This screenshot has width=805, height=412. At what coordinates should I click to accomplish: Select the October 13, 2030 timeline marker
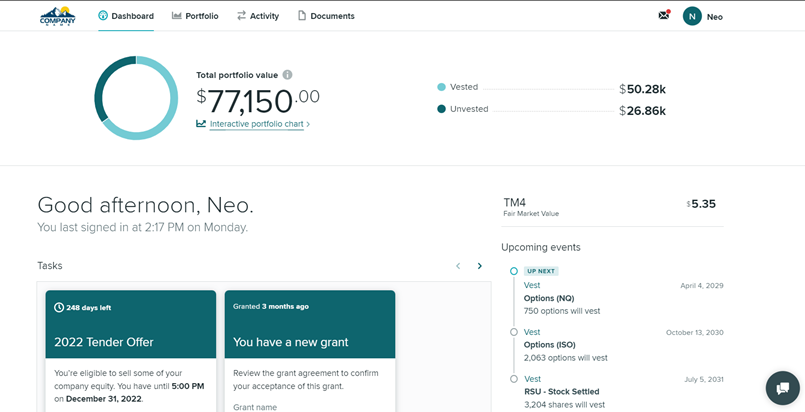(514, 332)
